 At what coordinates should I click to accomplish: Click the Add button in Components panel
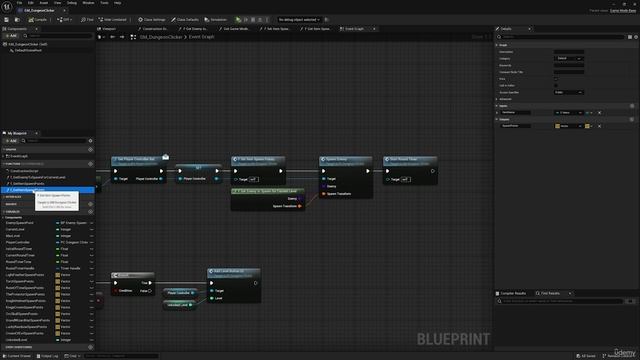pos(11,36)
